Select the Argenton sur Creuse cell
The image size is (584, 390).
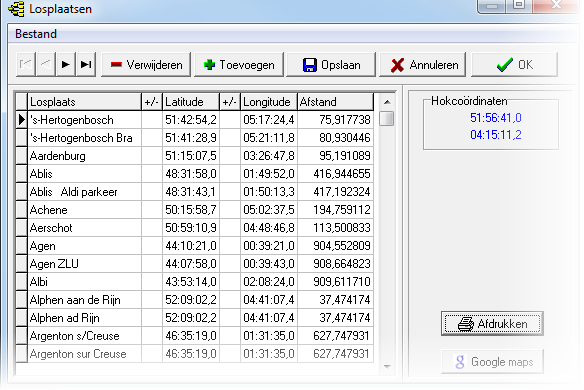pyautogui.click(x=85, y=353)
